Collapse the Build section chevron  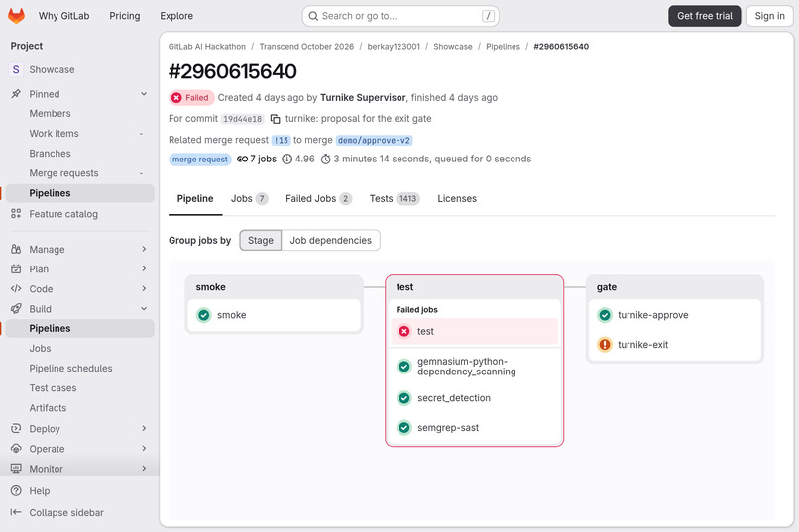[144, 308]
